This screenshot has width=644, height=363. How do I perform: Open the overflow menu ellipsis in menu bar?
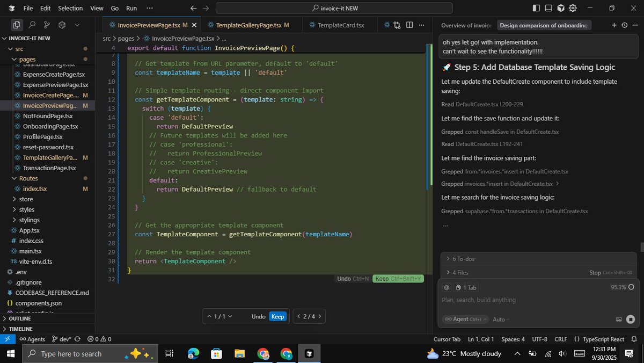pos(149,8)
